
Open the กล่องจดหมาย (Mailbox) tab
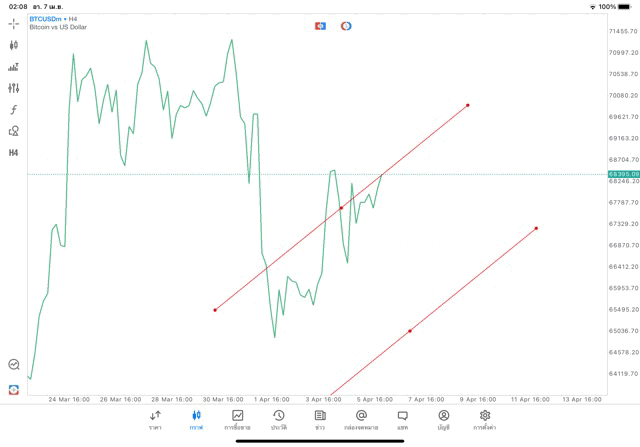tap(361, 419)
